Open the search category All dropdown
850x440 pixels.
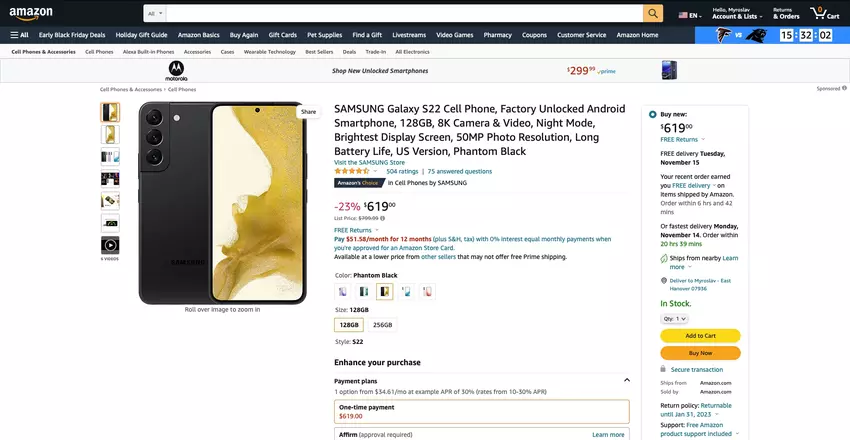(154, 14)
